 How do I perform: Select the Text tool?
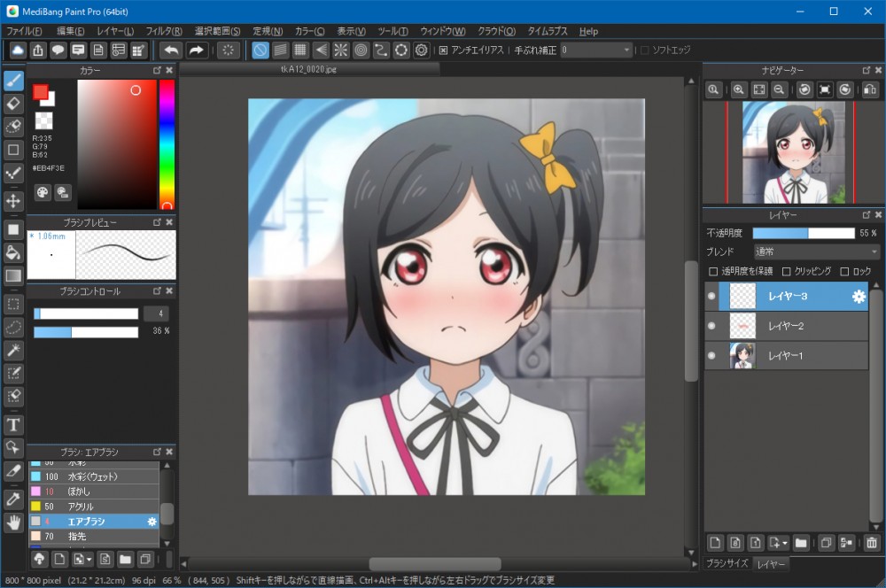click(x=13, y=425)
